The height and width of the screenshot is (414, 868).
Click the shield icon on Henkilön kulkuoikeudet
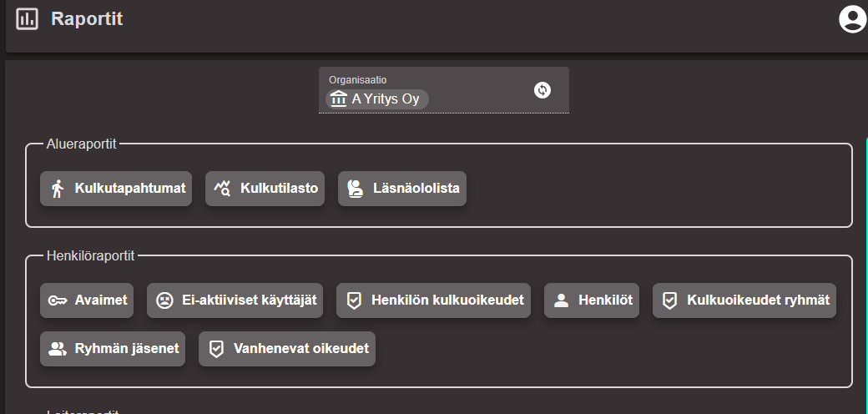point(354,300)
